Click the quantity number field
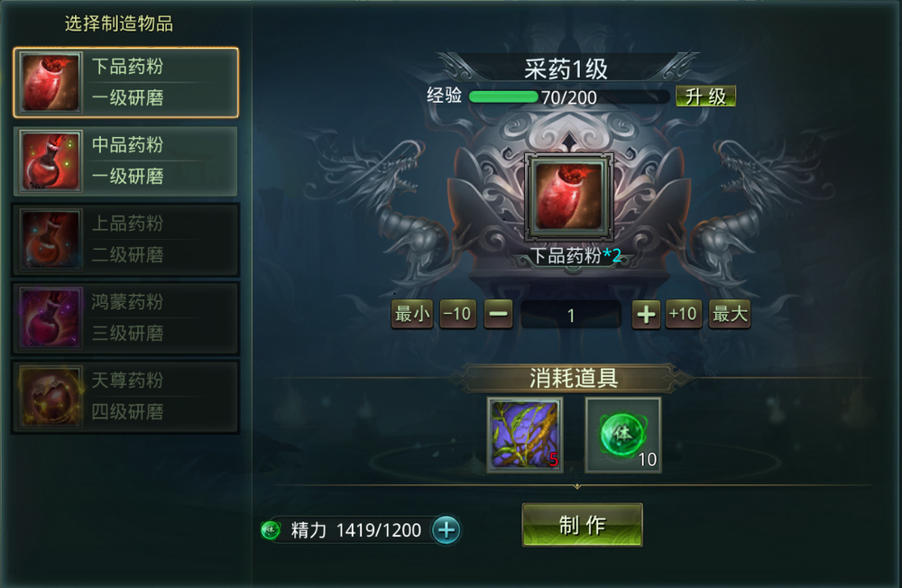Screen dimensions: 902x588 pos(571,315)
